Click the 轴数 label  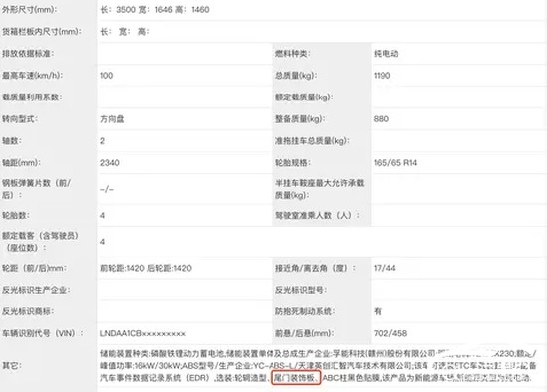12,141
